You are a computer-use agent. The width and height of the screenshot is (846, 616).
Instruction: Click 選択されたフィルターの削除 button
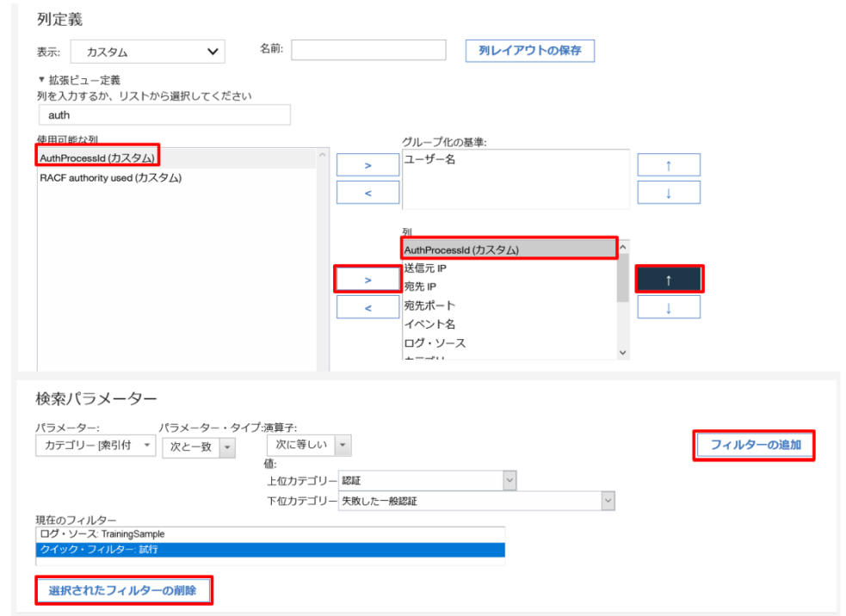(x=123, y=590)
